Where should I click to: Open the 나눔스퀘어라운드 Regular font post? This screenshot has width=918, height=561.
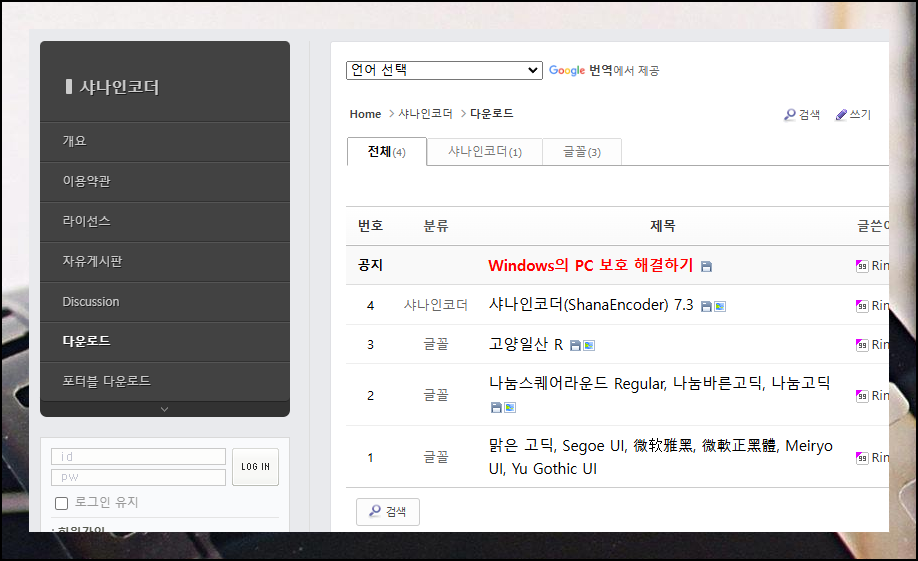click(659, 384)
